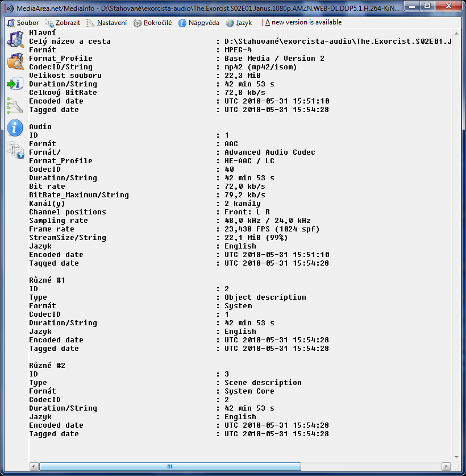Click the horizontal scrollbar left arrow
The image size is (466, 476).
click(34, 467)
